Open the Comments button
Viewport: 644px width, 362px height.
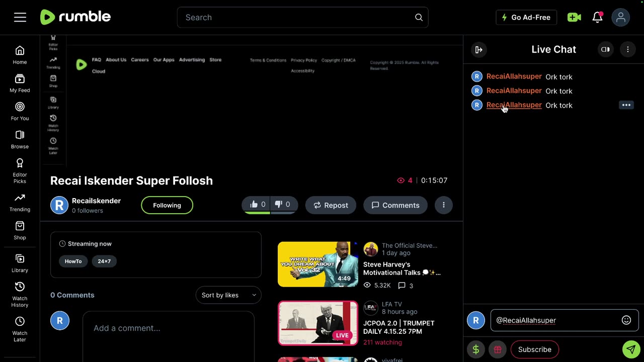coord(395,205)
